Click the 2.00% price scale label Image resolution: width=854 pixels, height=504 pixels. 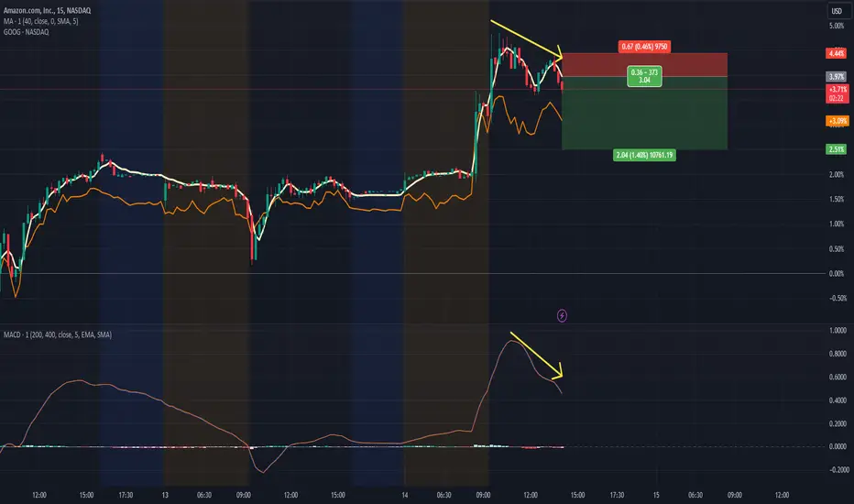(837, 175)
